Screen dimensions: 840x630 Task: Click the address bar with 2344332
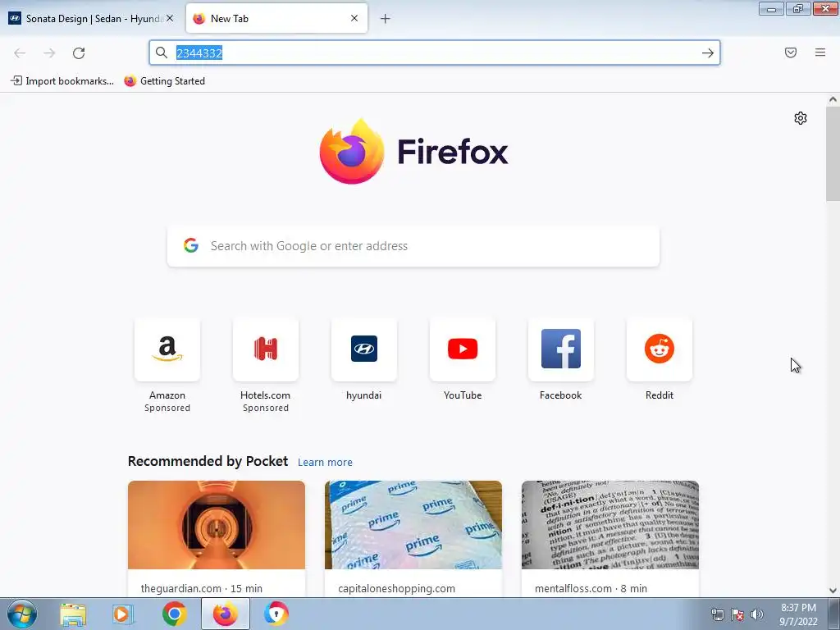coord(435,52)
